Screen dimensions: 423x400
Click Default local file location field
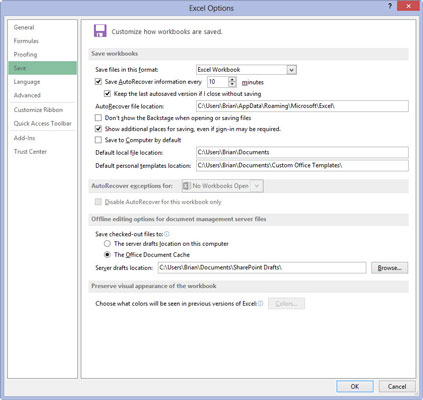[302, 152]
